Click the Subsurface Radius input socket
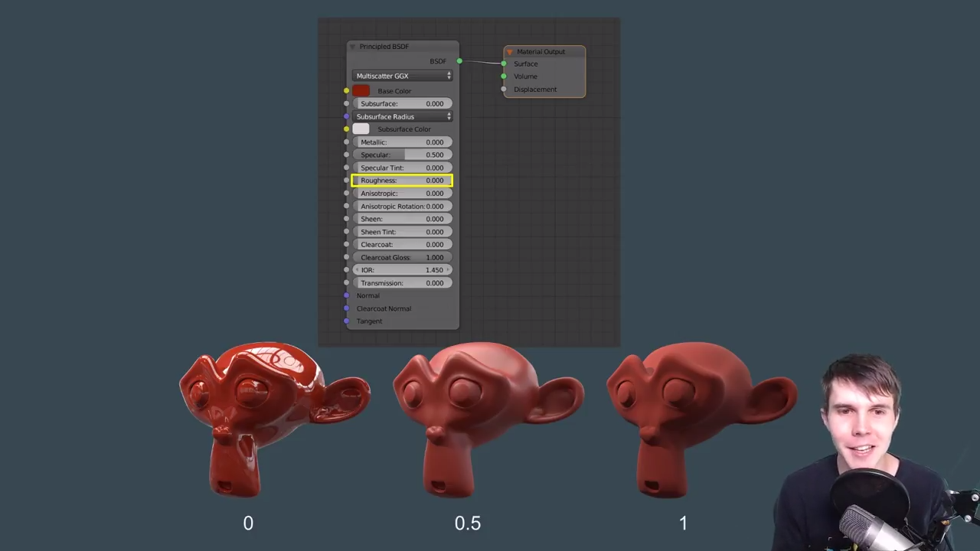980x551 pixels. [347, 116]
